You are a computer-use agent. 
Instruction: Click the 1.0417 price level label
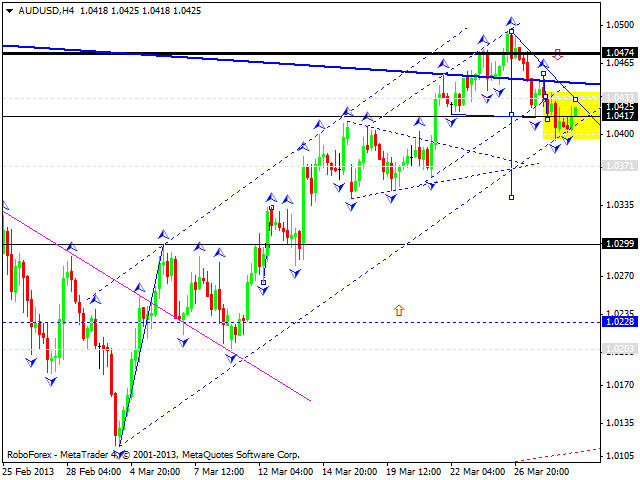tap(621, 117)
